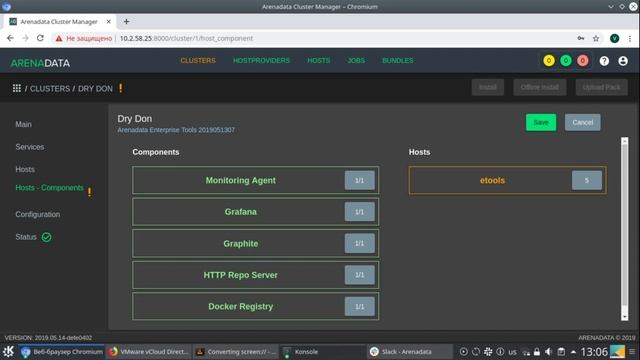Click the browser back arrow

tap(10, 38)
